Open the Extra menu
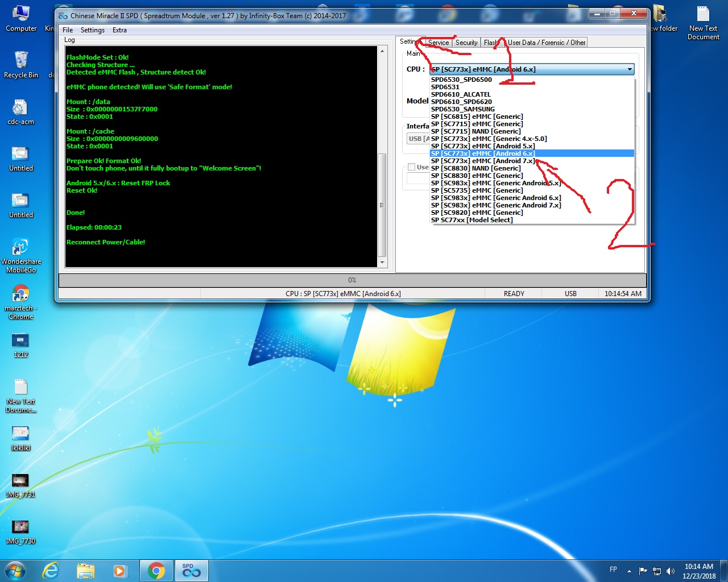Screen dimensions: 728x582 (x=119, y=30)
